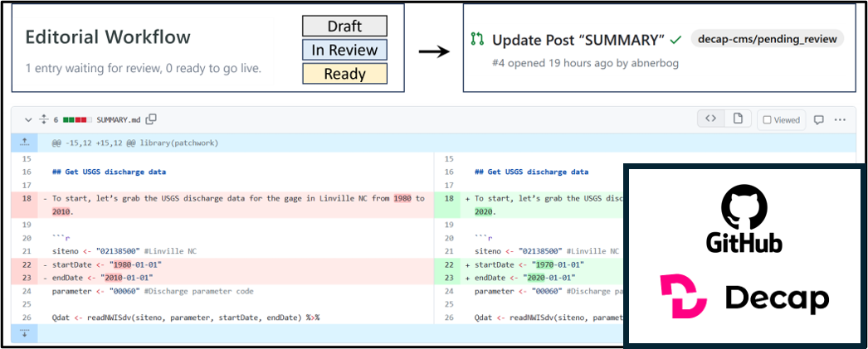The width and height of the screenshot is (868, 349).
Task: Mark the file as Viewed
Action: [x=781, y=119]
